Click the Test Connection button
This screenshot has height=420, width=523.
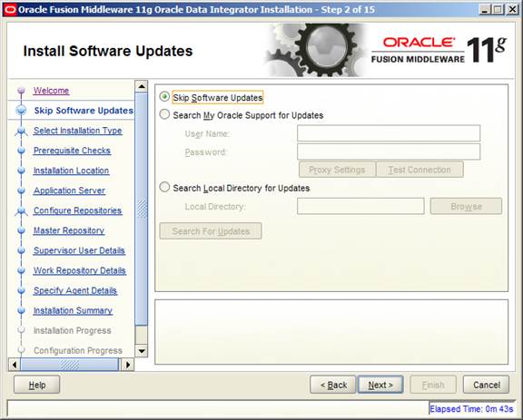coord(419,170)
